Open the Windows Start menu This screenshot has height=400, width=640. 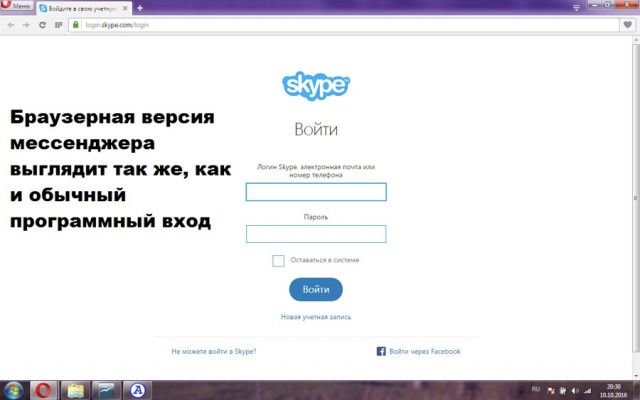coord(13,390)
